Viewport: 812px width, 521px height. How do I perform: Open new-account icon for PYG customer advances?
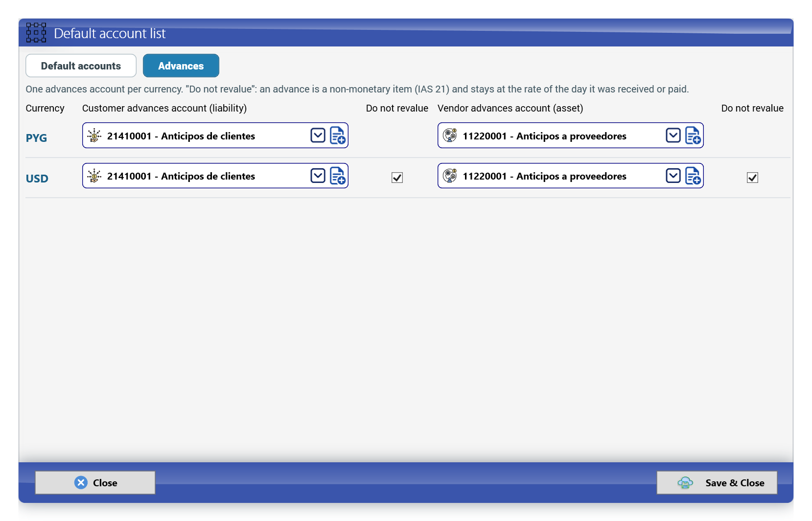pyautogui.click(x=338, y=136)
